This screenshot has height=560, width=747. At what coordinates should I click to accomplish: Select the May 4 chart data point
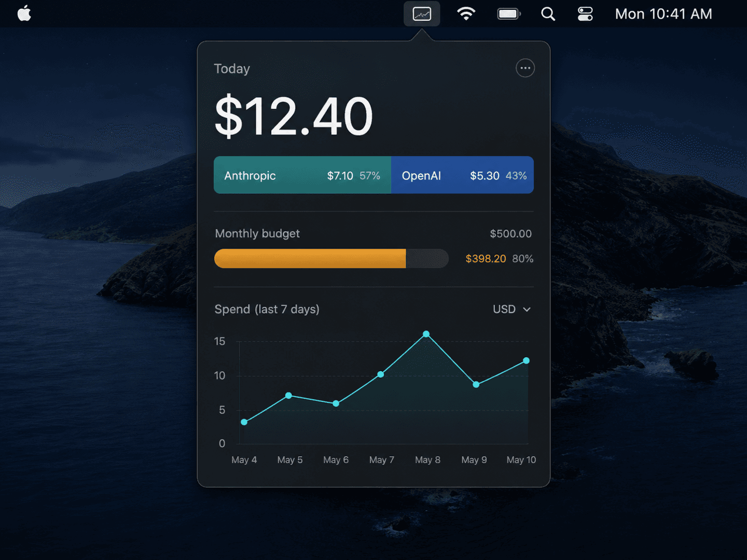coord(244,422)
